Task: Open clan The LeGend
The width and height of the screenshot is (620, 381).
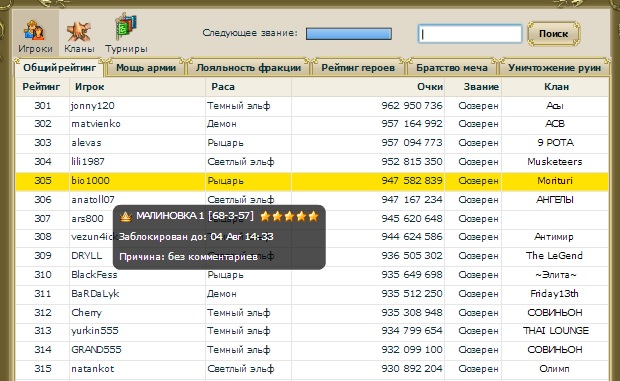Action: (554, 256)
